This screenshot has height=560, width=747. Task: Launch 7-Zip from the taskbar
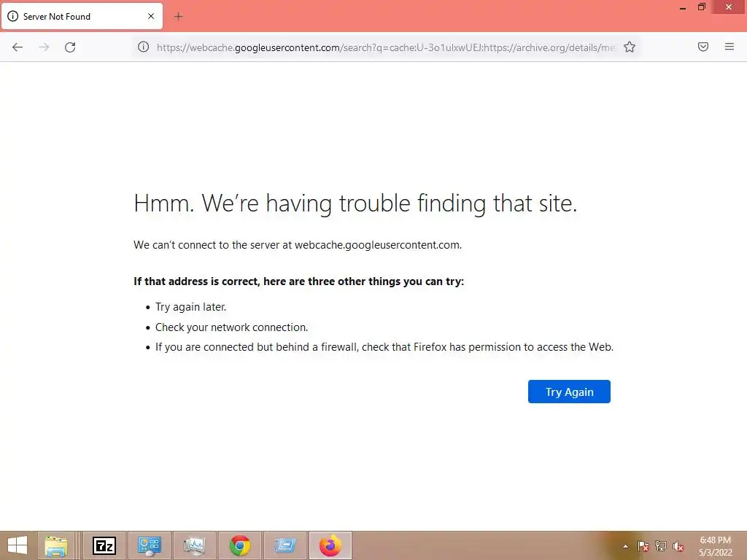pyautogui.click(x=104, y=545)
